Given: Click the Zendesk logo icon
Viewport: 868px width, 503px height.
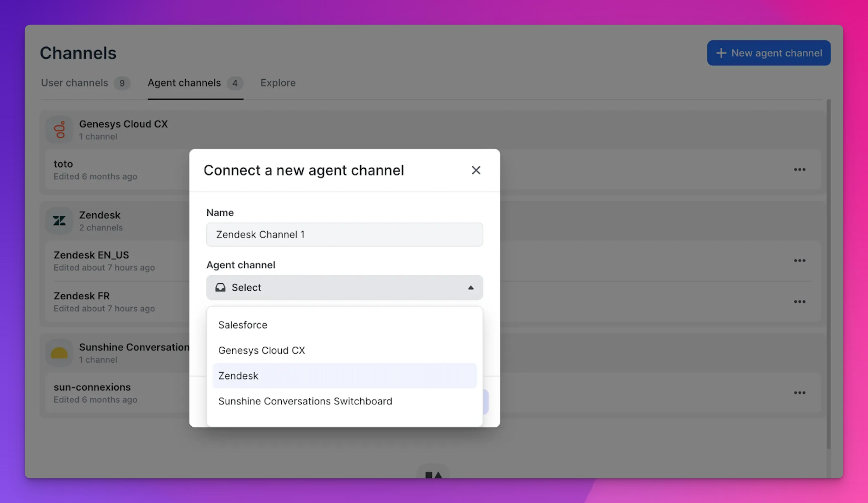Looking at the screenshot, I should click(x=60, y=221).
